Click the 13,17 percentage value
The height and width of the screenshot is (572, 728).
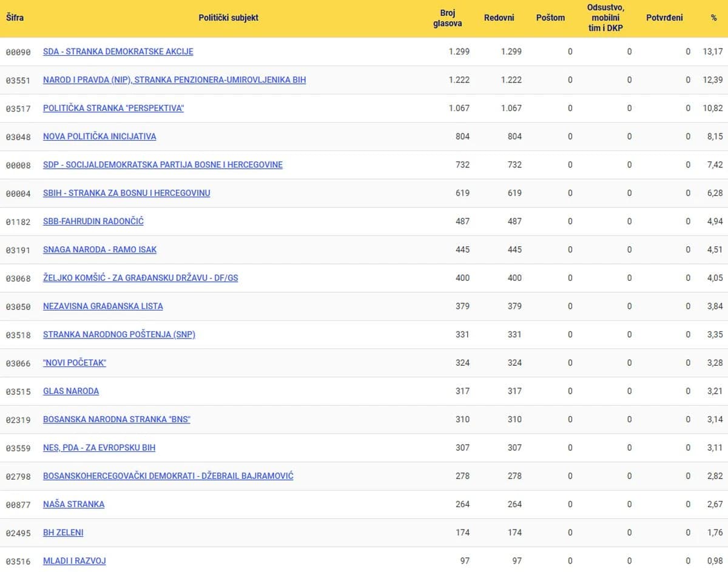click(713, 52)
